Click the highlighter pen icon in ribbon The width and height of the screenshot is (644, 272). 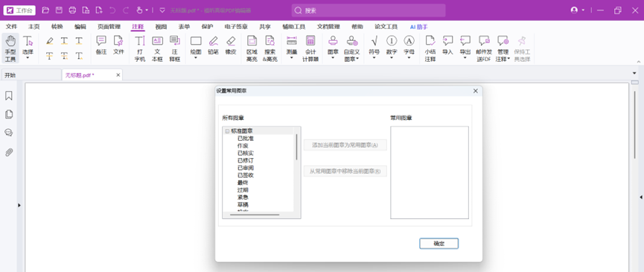pyautogui.click(x=50, y=41)
